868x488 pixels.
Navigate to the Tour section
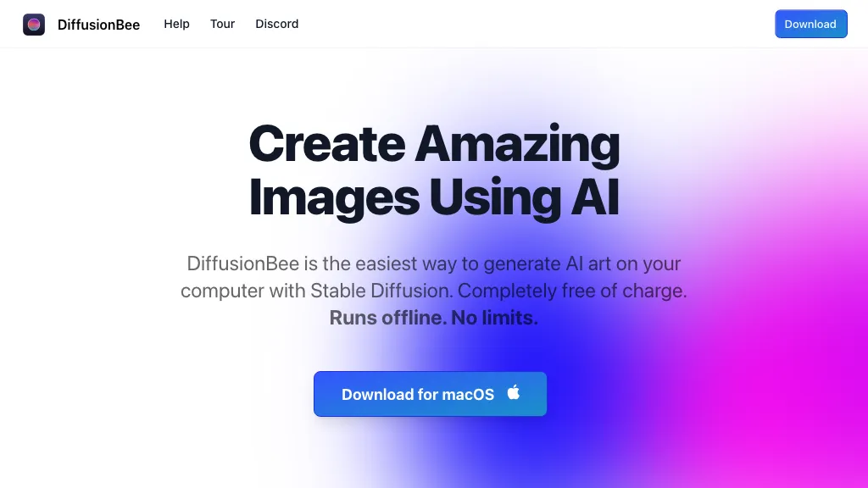click(222, 24)
